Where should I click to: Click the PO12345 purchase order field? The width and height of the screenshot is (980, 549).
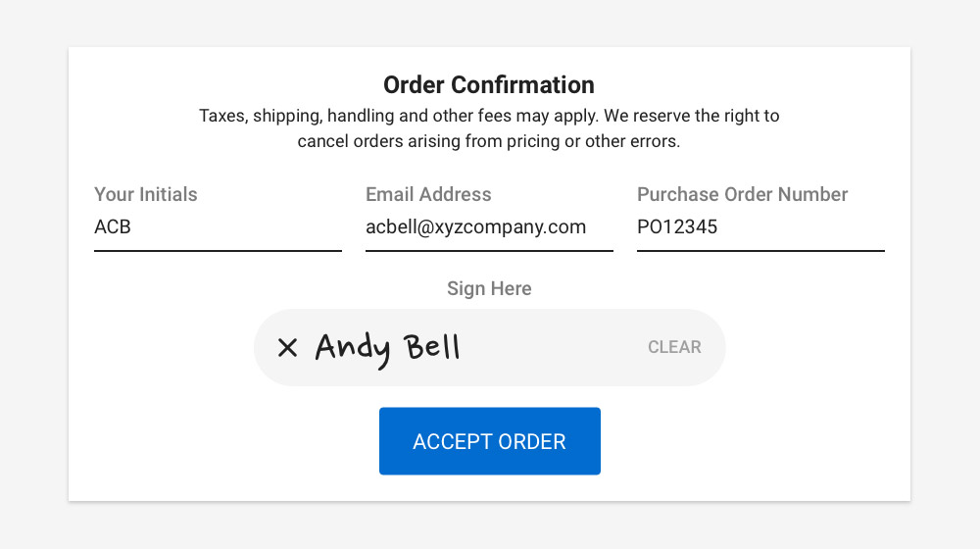759,227
